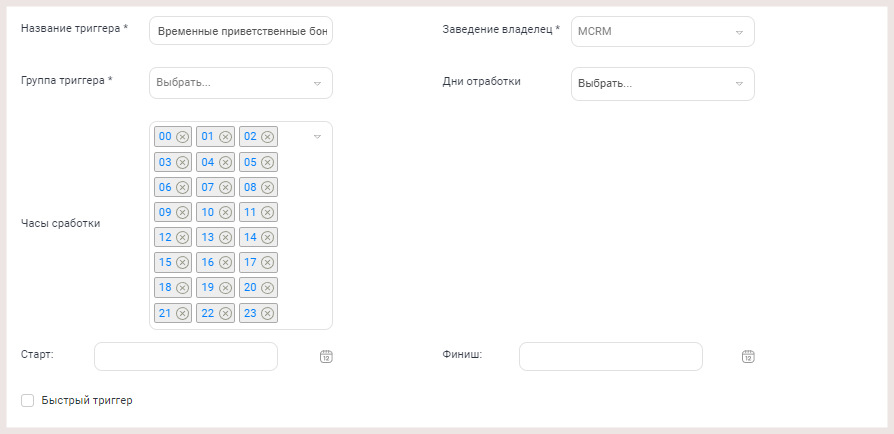Enable the Быстрый триггер checkbox
The height and width of the screenshot is (434, 894).
tap(27, 400)
